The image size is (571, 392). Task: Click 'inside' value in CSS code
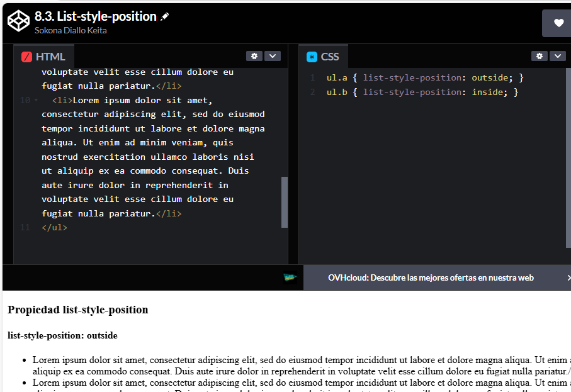click(x=487, y=92)
